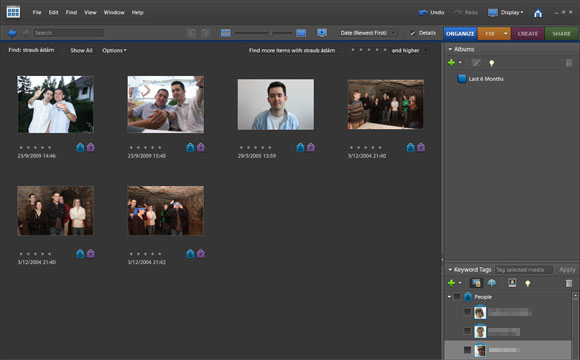Click the Display monitor icon

pos(493,13)
